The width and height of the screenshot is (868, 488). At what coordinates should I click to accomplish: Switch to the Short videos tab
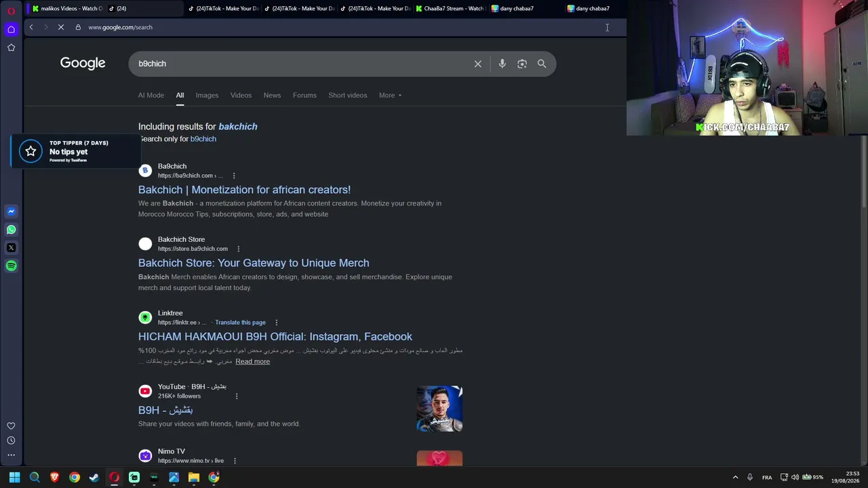348,95
